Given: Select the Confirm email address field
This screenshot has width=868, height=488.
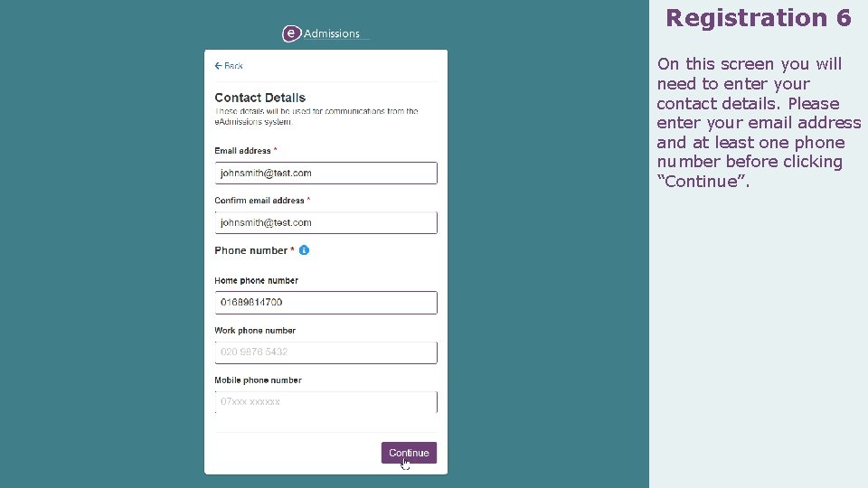Looking at the screenshot, I should click(325, 222).
